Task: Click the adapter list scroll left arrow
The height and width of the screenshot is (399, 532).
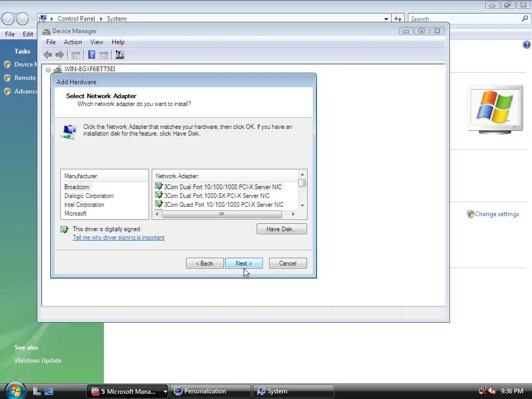Action: tap(157, 215)
